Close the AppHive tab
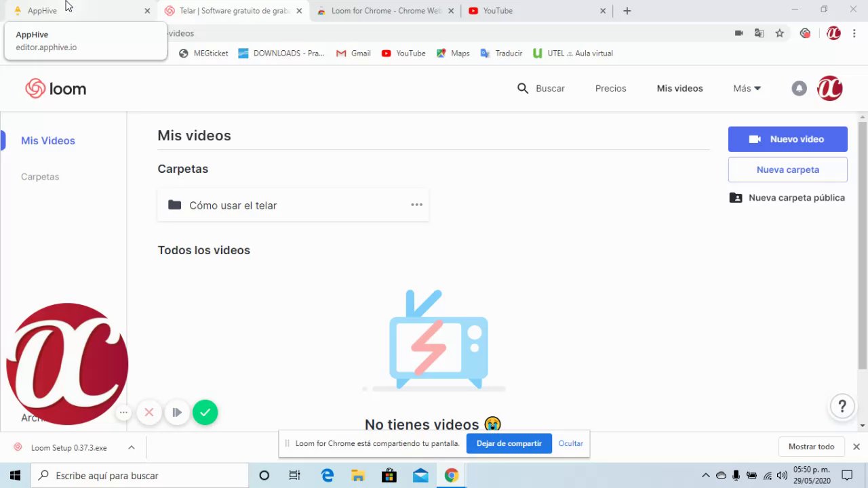Screen dimensions: 868x488 coord(147,11)
